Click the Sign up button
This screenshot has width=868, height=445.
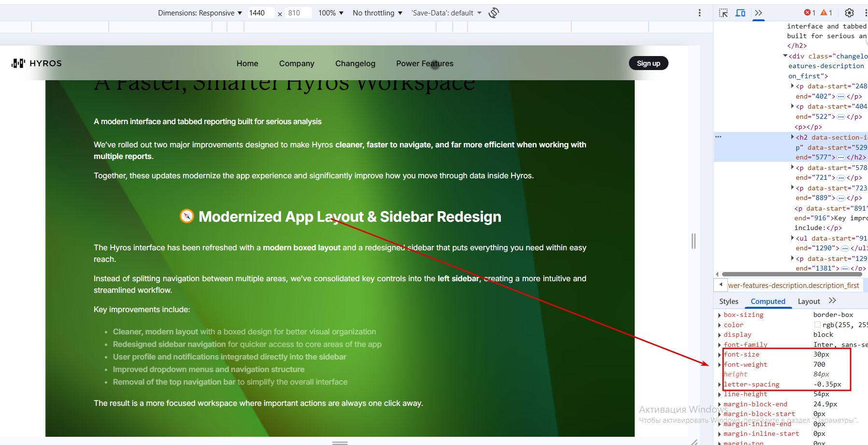(648, 63)
